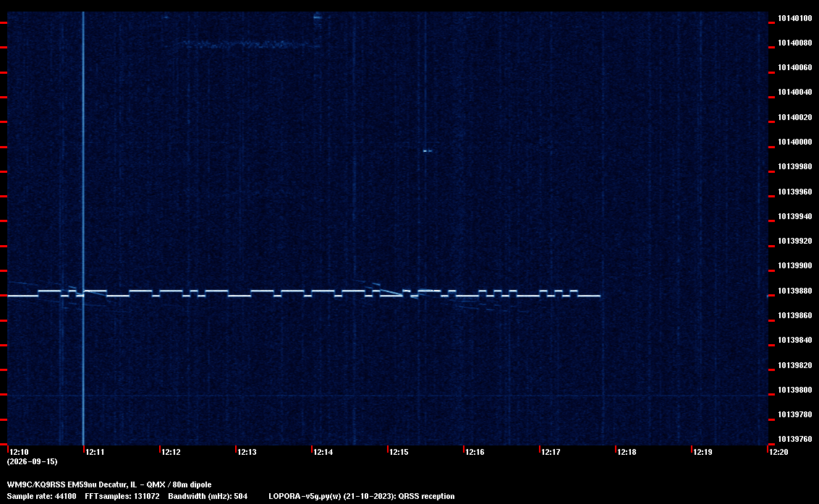Click the 10140000 frequency label
The width and height of the screenshot is (819, 504).
[x=795, y=142]
